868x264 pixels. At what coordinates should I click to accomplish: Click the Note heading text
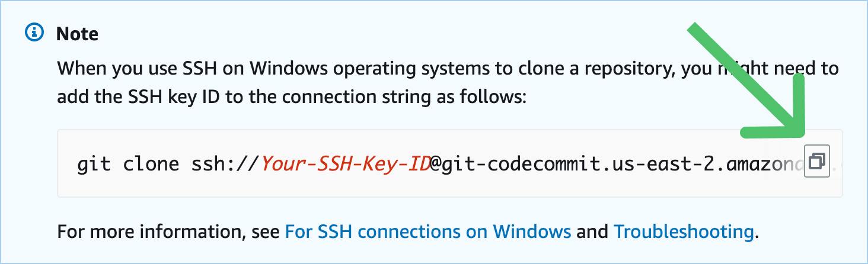(x=77, y=34)
